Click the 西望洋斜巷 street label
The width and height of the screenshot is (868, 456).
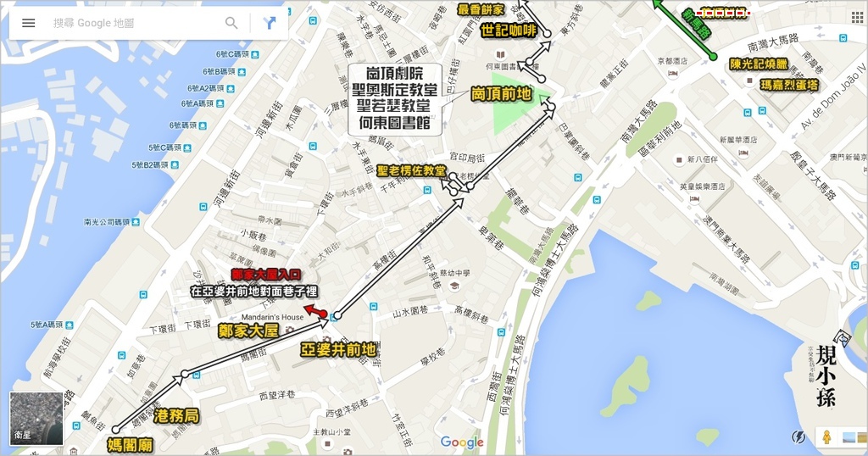pos(347,409)
